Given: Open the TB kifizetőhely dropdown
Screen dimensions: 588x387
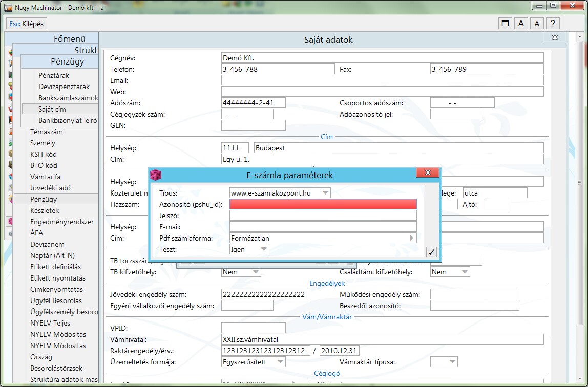Looking at the screenshot, I should (x=256, y=272).
